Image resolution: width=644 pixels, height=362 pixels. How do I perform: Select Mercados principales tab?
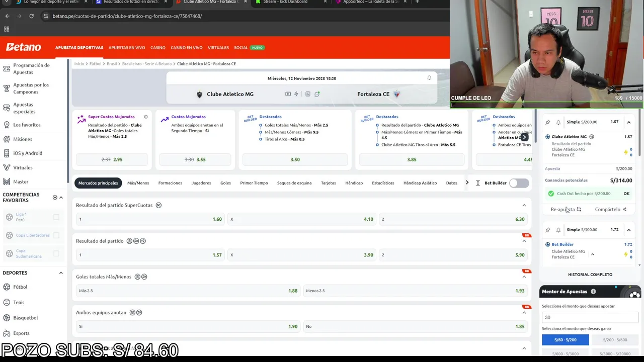coord(98,183)
